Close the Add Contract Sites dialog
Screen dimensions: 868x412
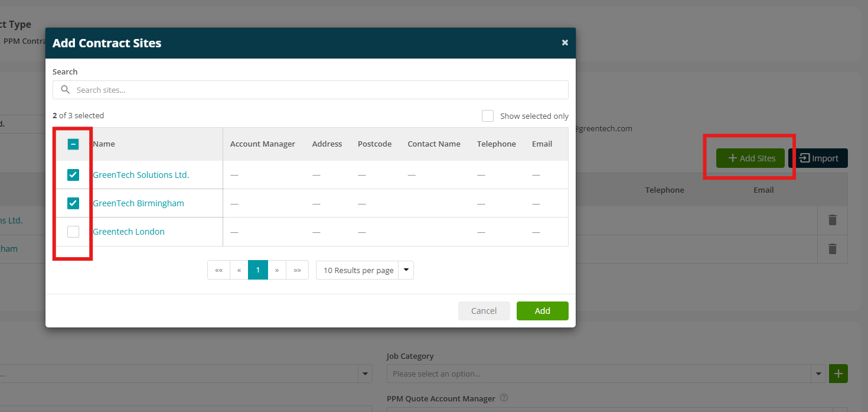click(x=565, y=43)
